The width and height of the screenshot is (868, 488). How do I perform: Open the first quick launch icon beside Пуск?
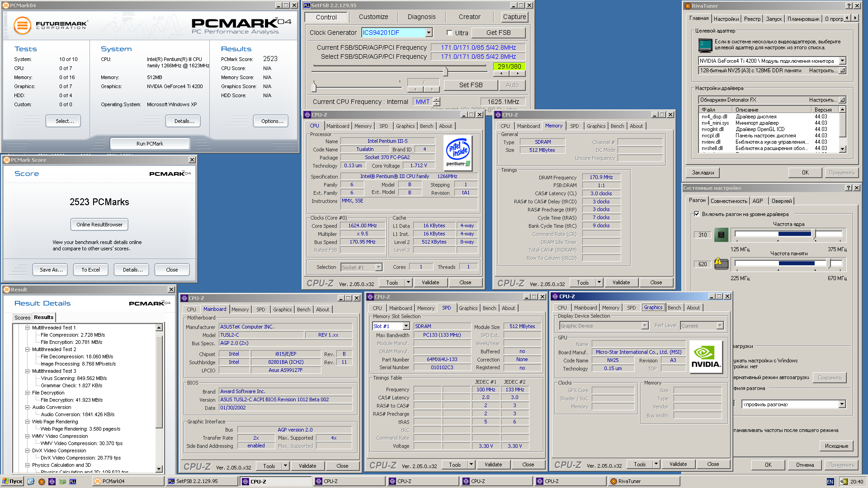(31, 481)
